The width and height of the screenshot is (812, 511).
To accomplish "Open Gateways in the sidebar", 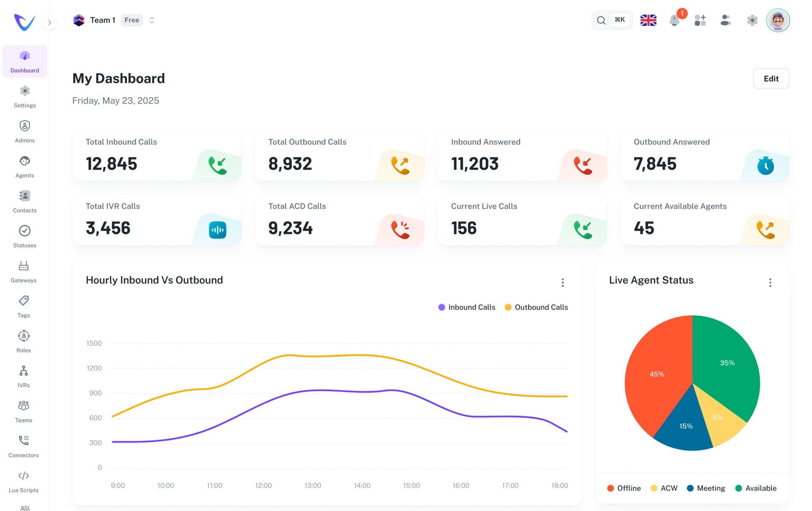I will [24, 272].
